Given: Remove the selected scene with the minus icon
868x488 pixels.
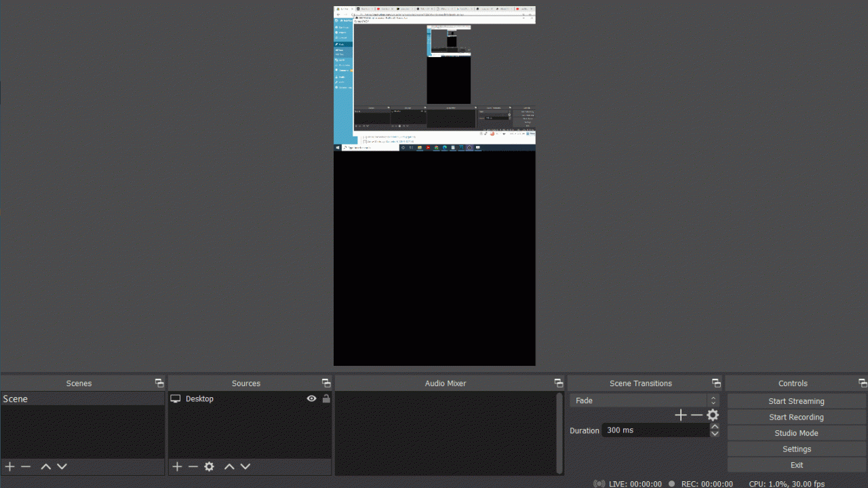Looking at the screenshot, I should (26, 466).
